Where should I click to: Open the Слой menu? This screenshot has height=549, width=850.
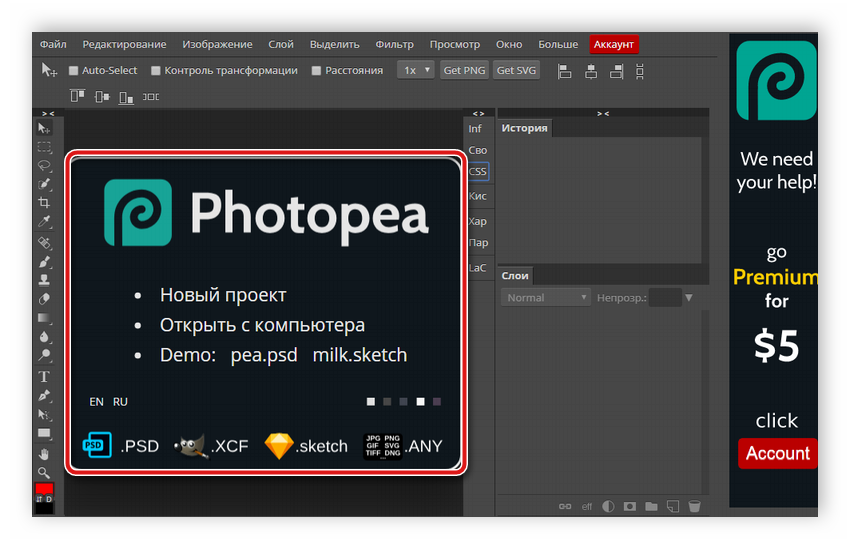281,44
